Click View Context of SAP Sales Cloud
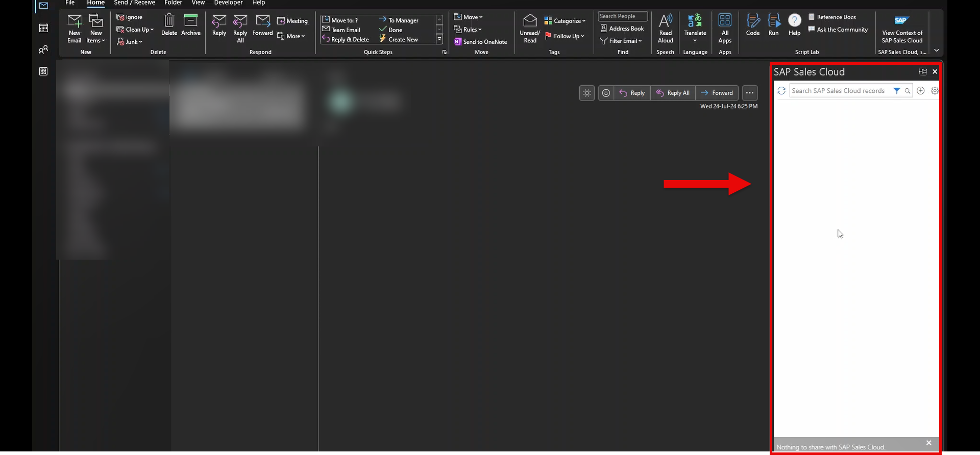The height and width of the screenshot is (455, 980). pyautogui.click(x=902, y=29)
